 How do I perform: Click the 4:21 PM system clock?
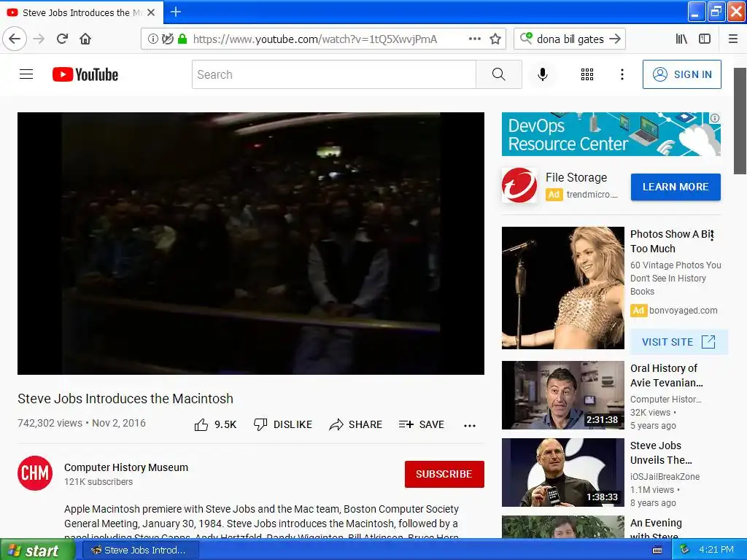[x=716, y=550]
